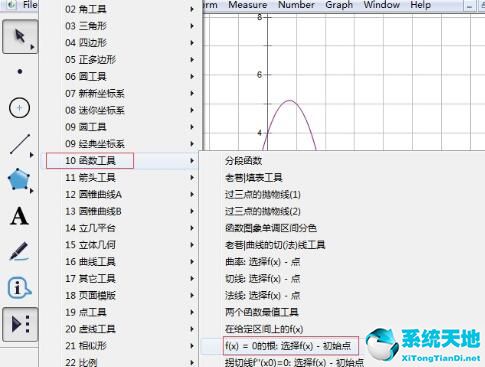Image resolution: width=485 pixels, height=367 pixels.
Task: Open Straightedge tool flyout triangle
Action: tap(32, 155)
